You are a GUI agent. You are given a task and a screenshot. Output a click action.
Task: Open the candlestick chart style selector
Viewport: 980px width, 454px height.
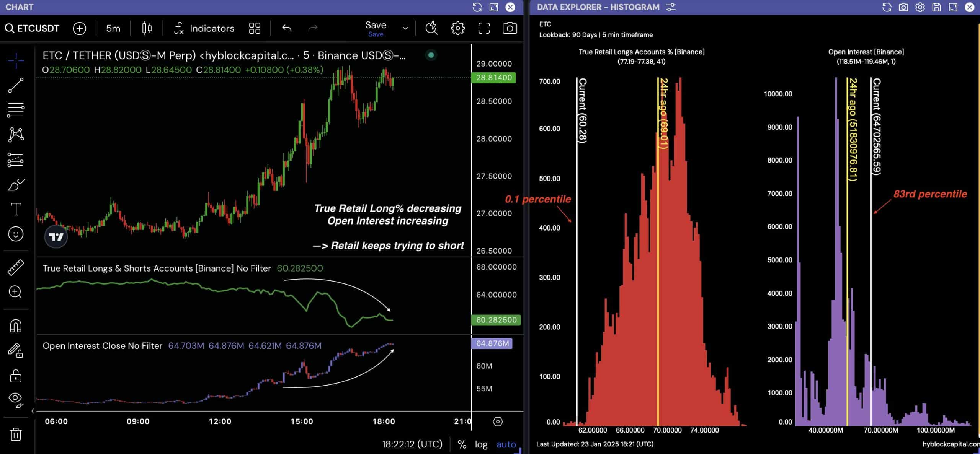coord(147,28)
